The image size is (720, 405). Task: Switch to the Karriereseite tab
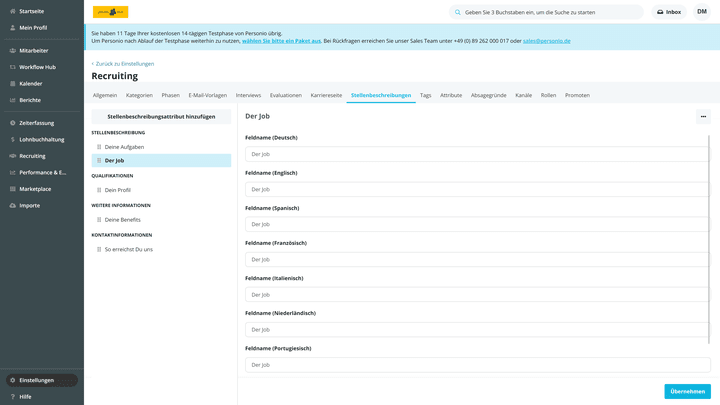[326, 95]
